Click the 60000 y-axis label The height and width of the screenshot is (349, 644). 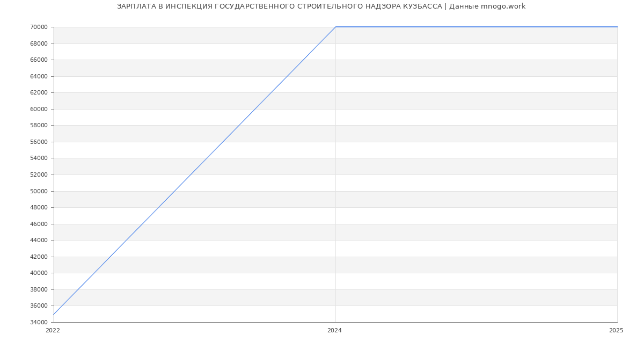point(39,109)
